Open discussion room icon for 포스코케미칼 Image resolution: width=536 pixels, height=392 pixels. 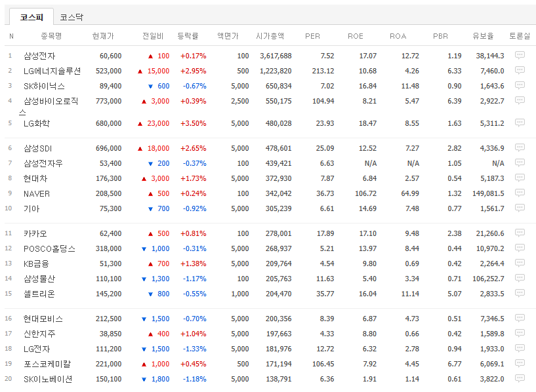(520, 363)
